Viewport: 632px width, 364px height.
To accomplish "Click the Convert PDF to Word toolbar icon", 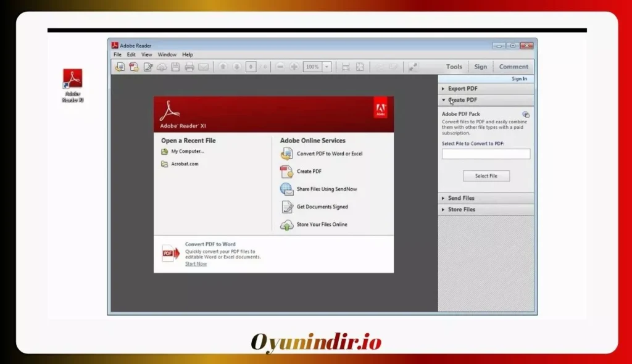I will pyautogui.click(x=120, y=67).
